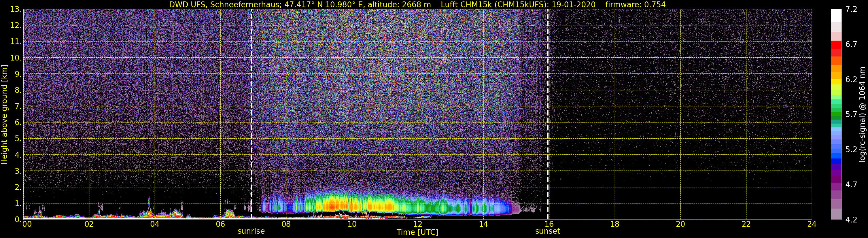Click the 'Height above ground [km]' axis title
This screenshot has height=238, width=868.
(x=4, y=115)
